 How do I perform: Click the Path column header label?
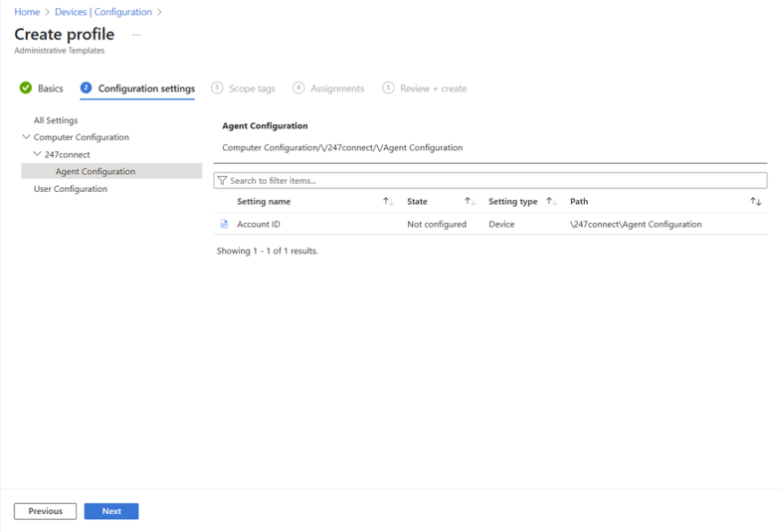pos(579,202)
